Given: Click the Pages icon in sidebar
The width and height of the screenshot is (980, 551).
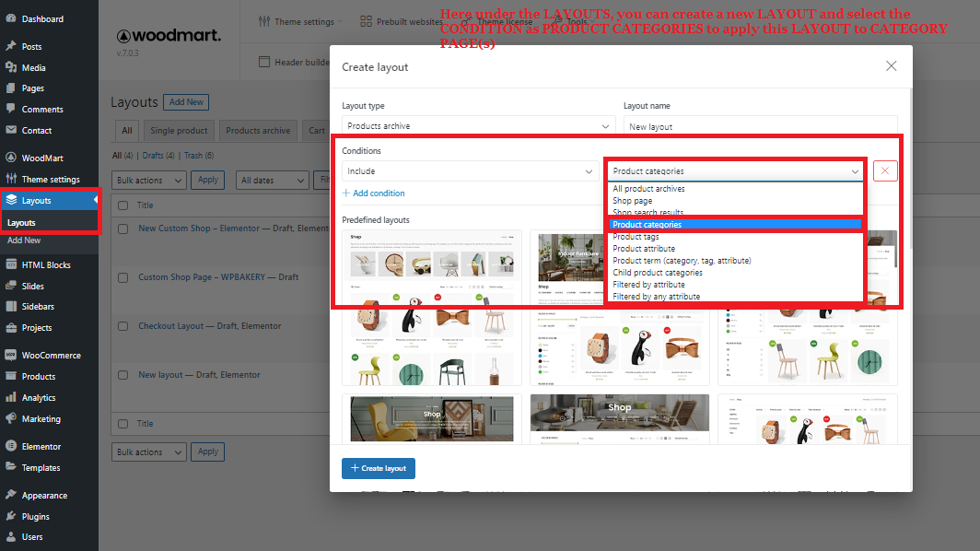Looking at the screenshot, I should tap(11, 88).
